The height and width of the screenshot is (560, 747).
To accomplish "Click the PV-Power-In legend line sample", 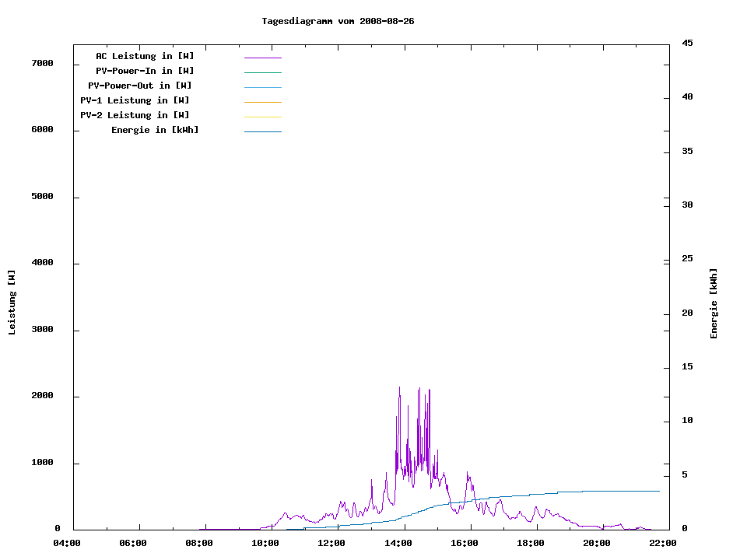I will coord(262,72).
